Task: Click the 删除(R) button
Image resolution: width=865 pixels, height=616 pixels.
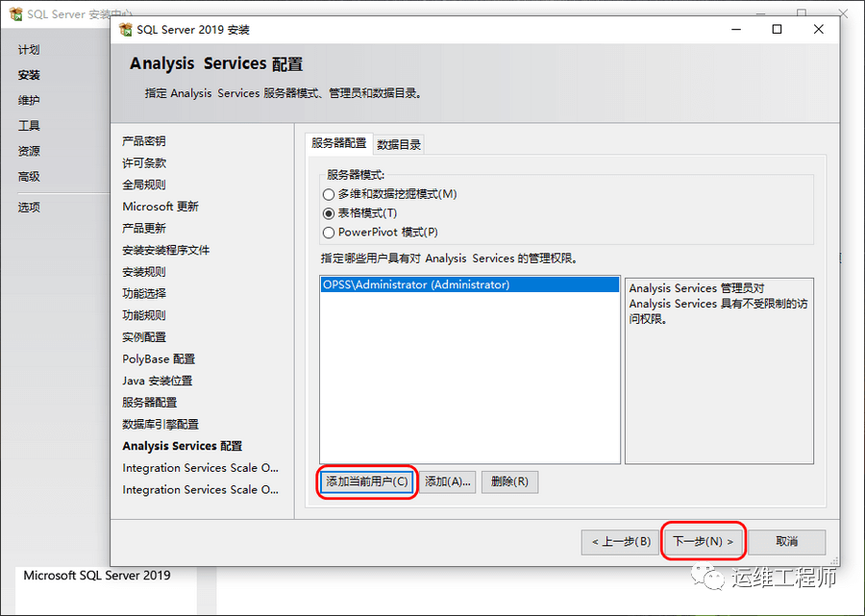Action: pyautogui.click(x=509, y=482)
